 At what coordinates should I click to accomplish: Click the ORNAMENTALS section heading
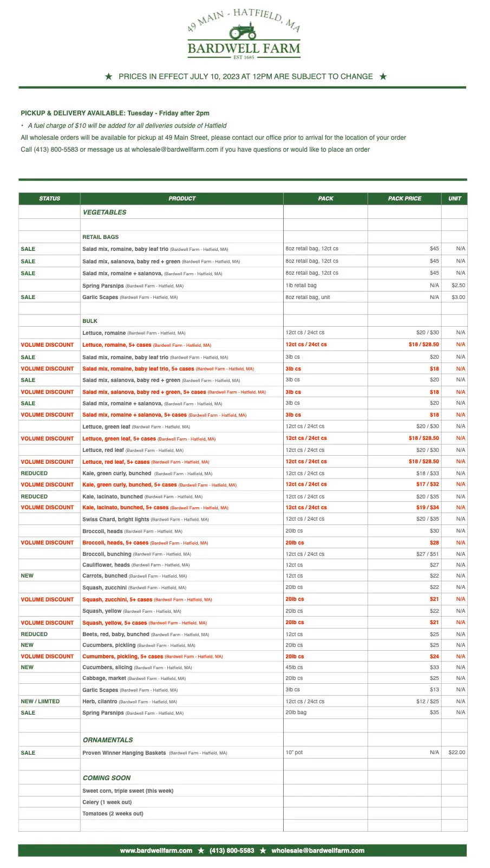coord(108,740)
